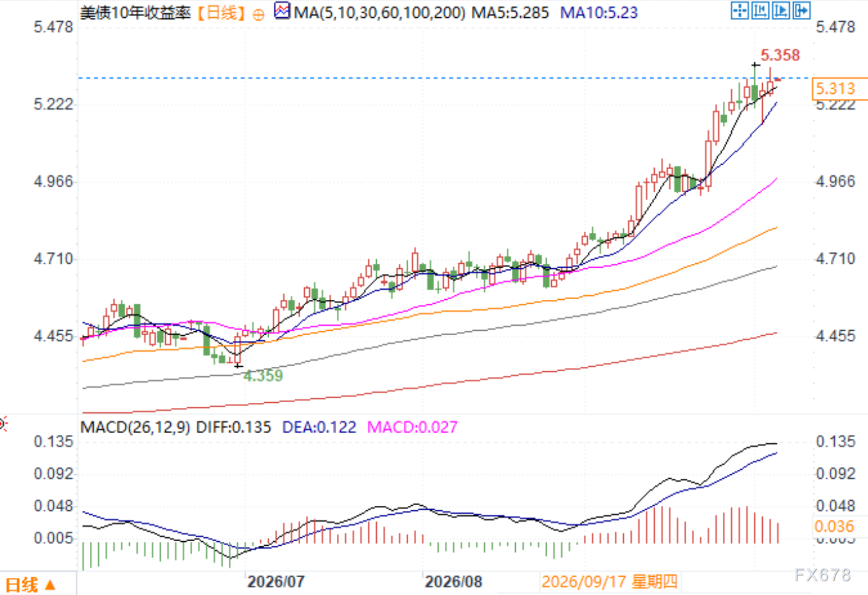The width and height of the screenshot is (868, 595).
Task: Click the MA10:5.23 legend value
Action: coord(599,13)
